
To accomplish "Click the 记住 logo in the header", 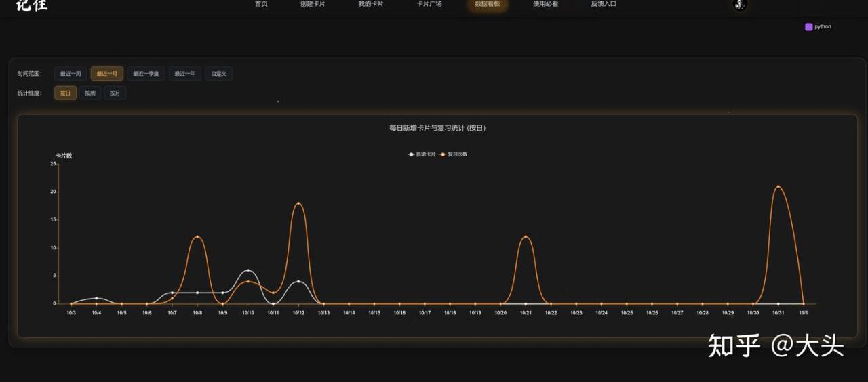I will [x=32, y=5].
